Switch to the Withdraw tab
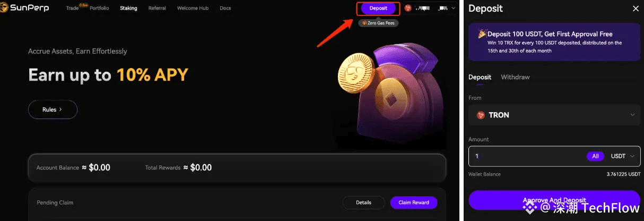The height and width of the screenshot is (221, 644). 515,77
